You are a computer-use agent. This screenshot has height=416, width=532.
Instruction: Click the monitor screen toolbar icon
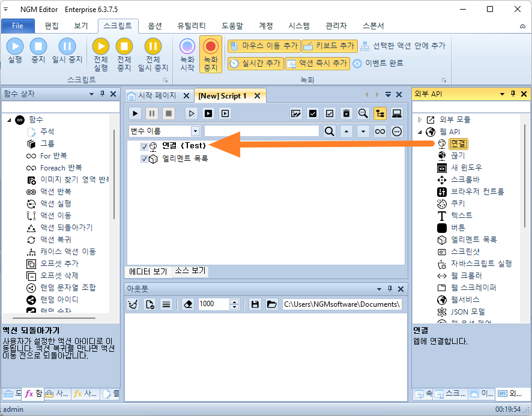click(397, 113)
